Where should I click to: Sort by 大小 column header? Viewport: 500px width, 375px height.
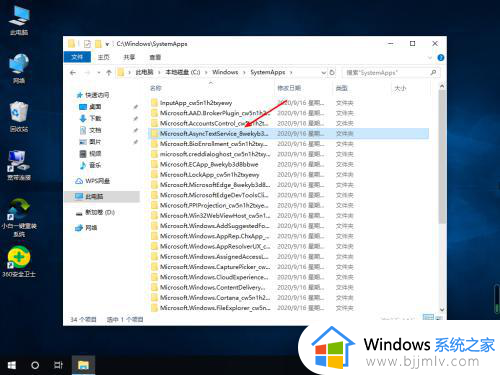click(x=400, y=88)
